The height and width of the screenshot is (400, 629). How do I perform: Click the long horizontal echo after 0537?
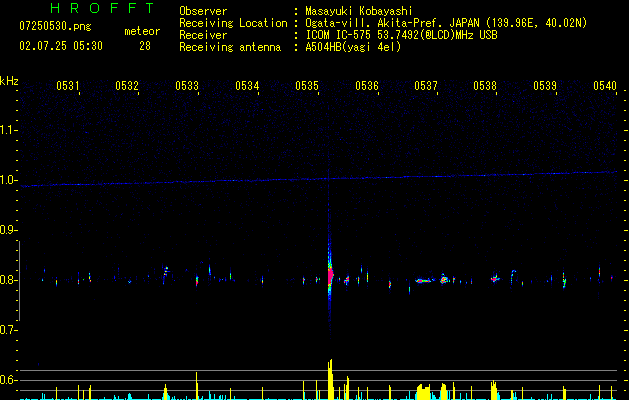[424, 280]
